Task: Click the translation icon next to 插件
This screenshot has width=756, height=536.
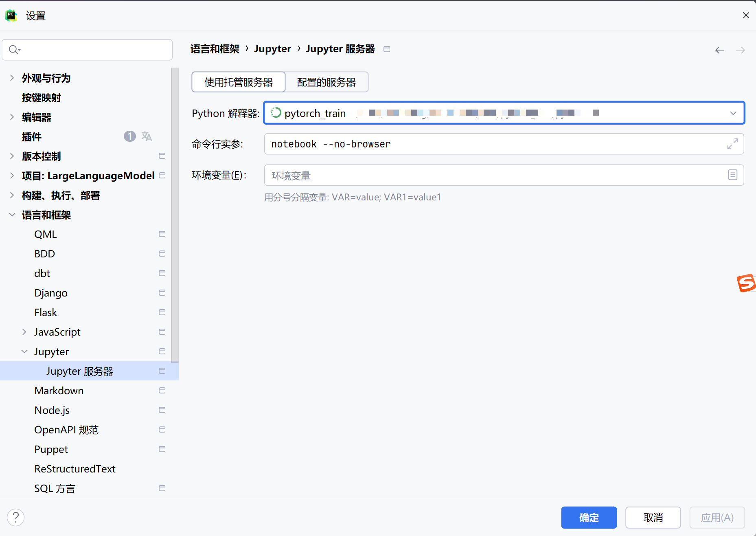Action: (x=147, y=136)
